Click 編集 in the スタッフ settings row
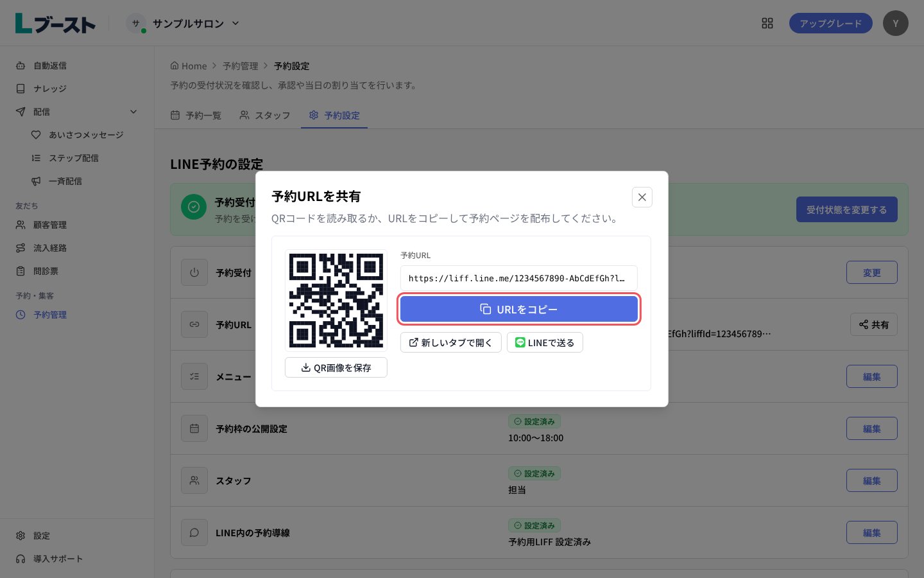The width and height of the screenshot is (924, 578). (871, 480)
